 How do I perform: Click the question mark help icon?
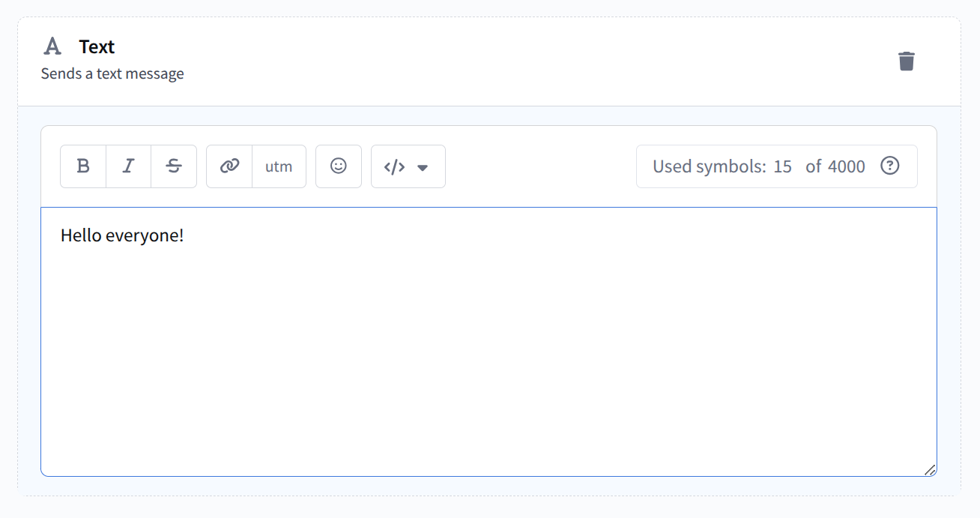pos(889,166)
